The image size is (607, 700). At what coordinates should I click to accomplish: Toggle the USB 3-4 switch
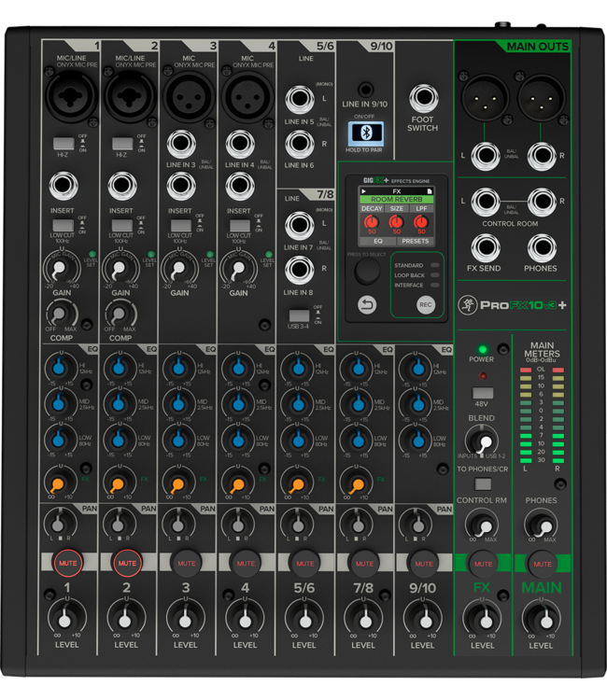[x=299, y=315]
